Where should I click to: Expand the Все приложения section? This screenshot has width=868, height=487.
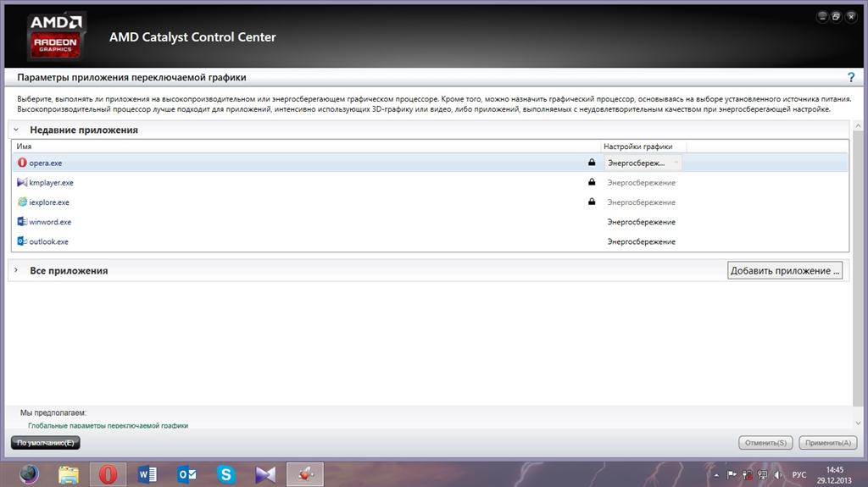click(x=16, y=270)
